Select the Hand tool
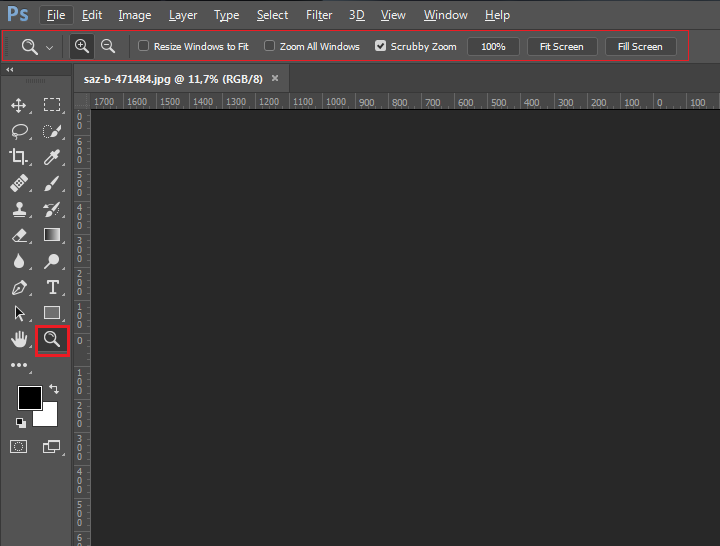 [x=18, y=339]
